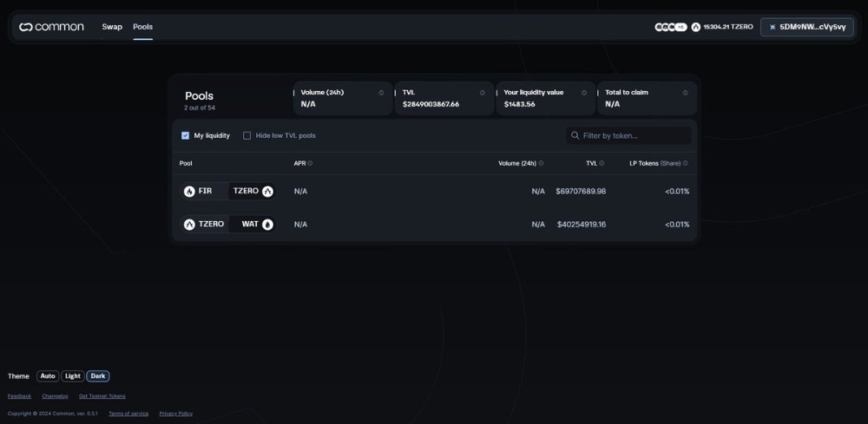Switch to the Pools tab
Image resolution: width=868 pixels, height=424 pixels.
(143, 27)
